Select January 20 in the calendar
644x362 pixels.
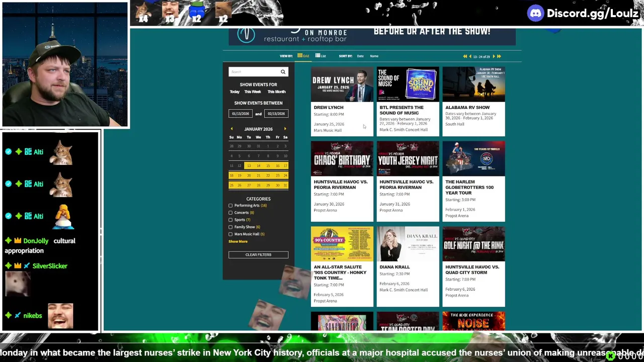point(249,175)
